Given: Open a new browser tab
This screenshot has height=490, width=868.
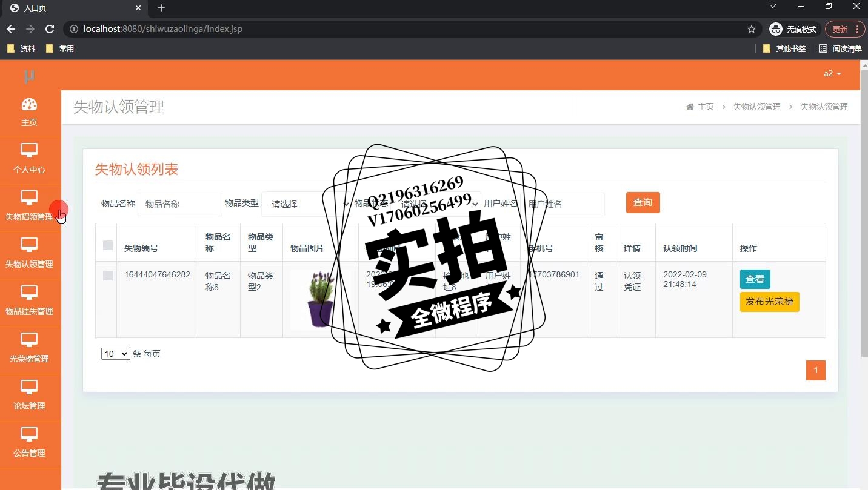Looking at the screenshot, I should 161,8.
